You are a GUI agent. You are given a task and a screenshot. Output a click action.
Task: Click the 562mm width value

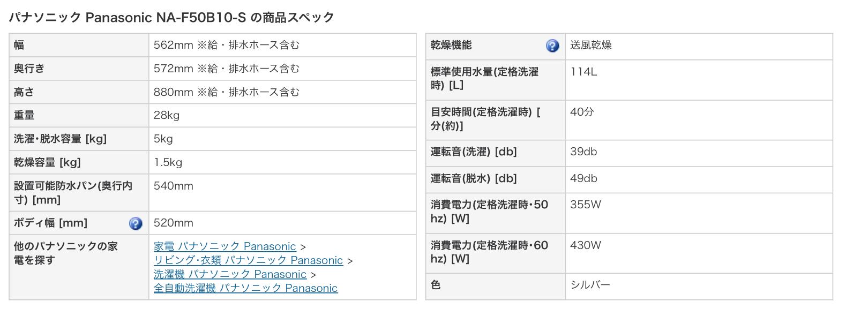173,45
